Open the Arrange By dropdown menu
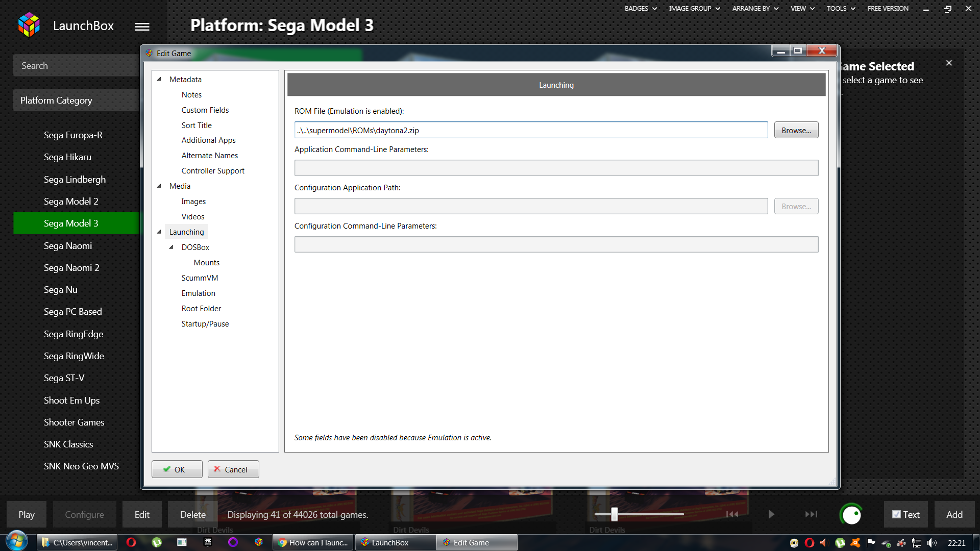Viewport: 980px width, 551px height. 755,8
